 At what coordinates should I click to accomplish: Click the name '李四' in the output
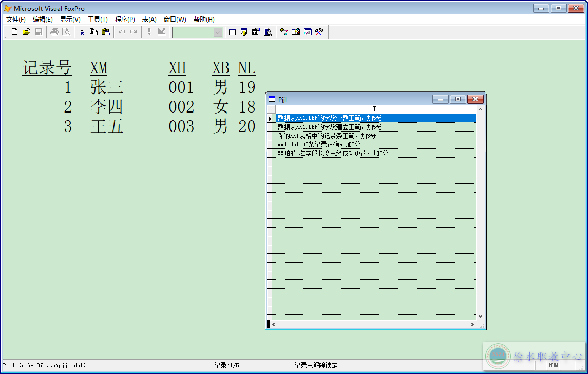[107, 107]
